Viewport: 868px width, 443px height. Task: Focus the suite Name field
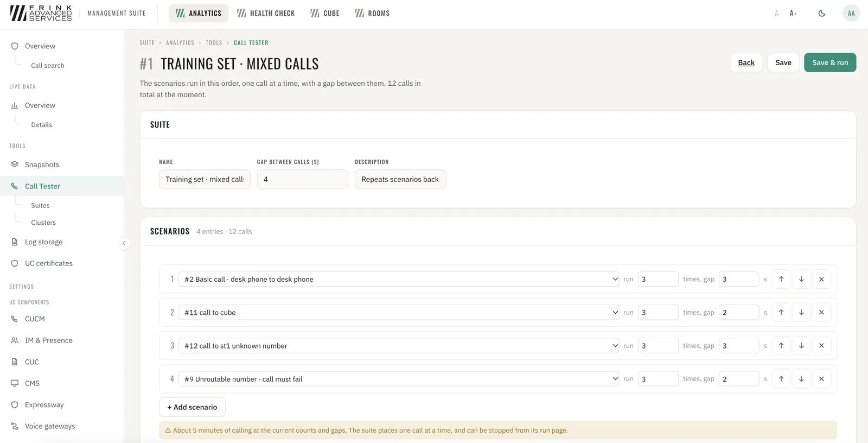205,179
